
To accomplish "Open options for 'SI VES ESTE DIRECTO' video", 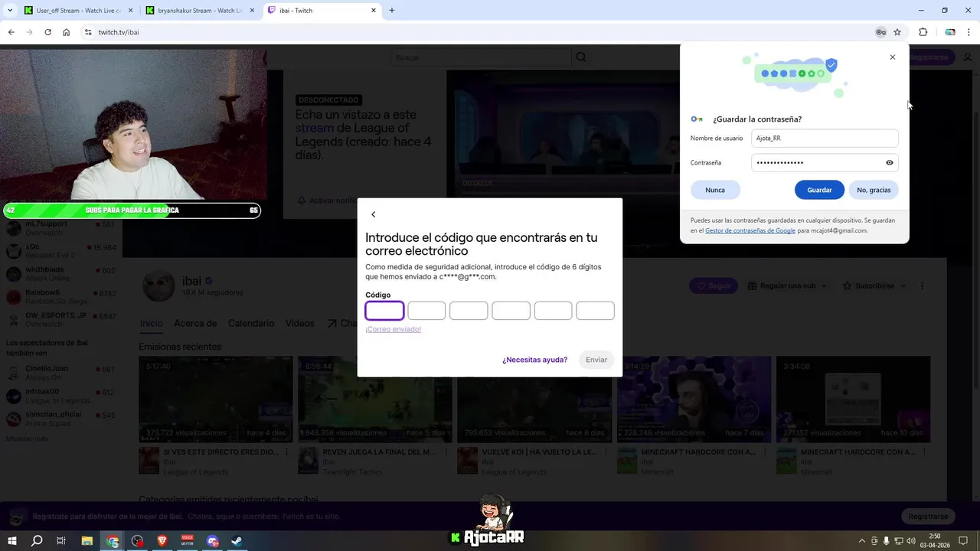I will click(x=286, y=452).
